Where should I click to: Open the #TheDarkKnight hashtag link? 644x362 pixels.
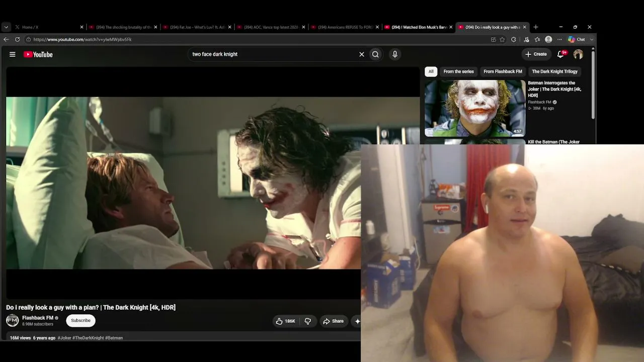[88, 338]
